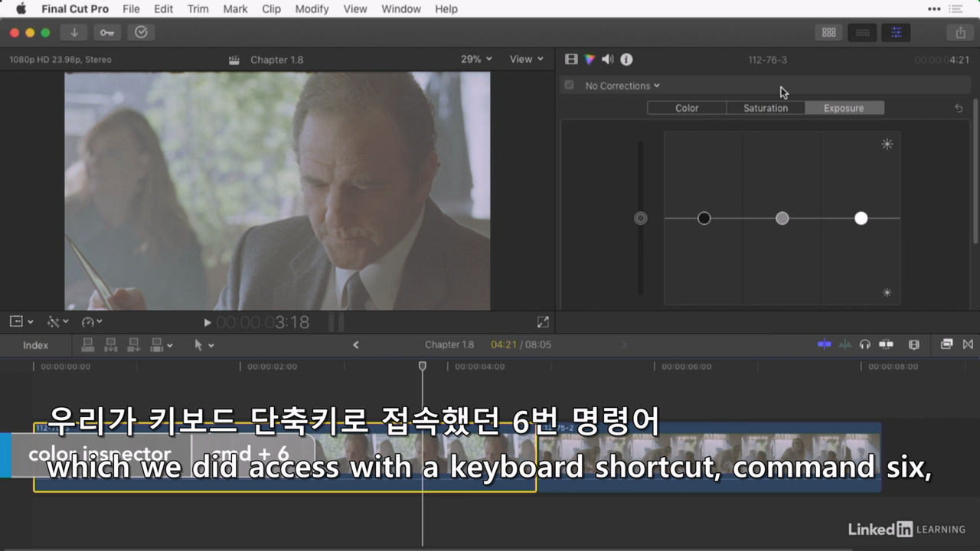Switch to the Saturation tab
Screen dimensions: 980x551
[766, 108]
